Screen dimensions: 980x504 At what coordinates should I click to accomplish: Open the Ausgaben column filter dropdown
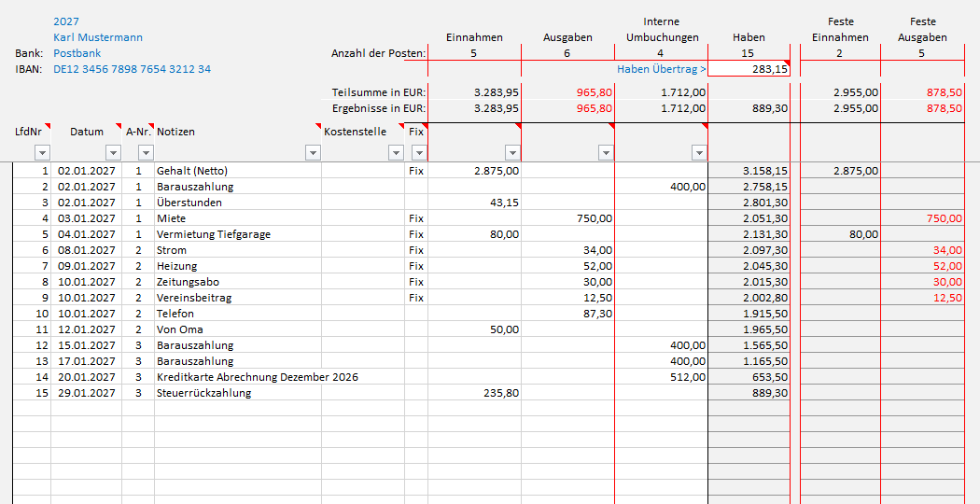[605, 153]
